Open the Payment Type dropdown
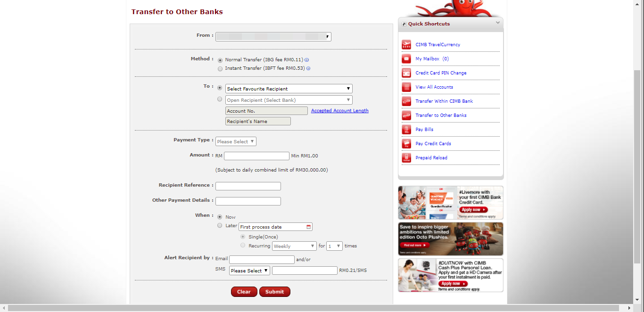 tap(236, 141)
